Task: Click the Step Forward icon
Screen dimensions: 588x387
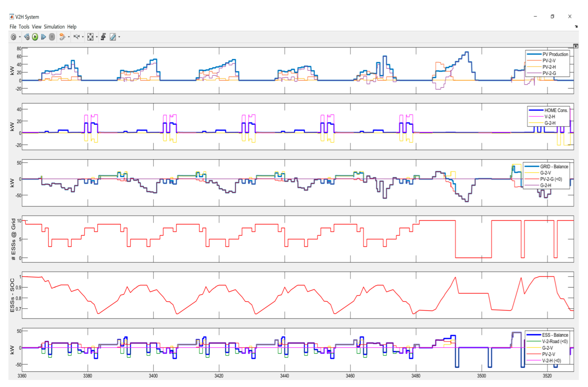Action: 44,37
